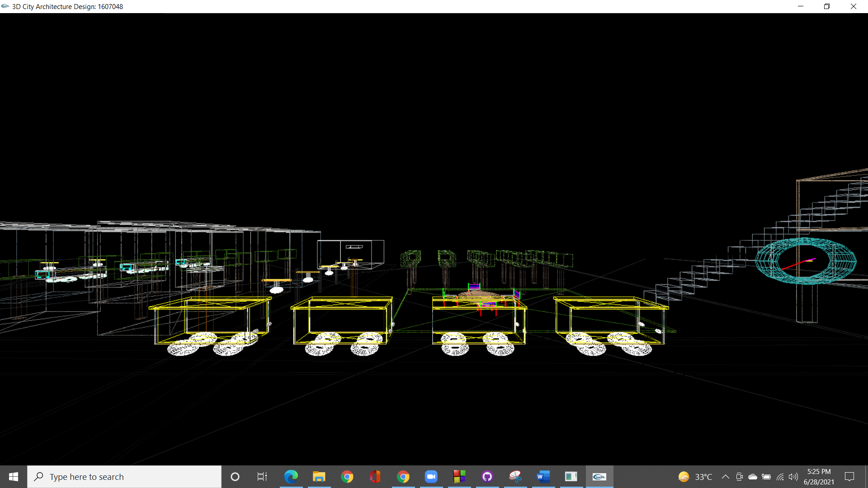Restore down the 3D City Architecture window
Viewport: 868px width, 488px height.
(x=827, y=6)
